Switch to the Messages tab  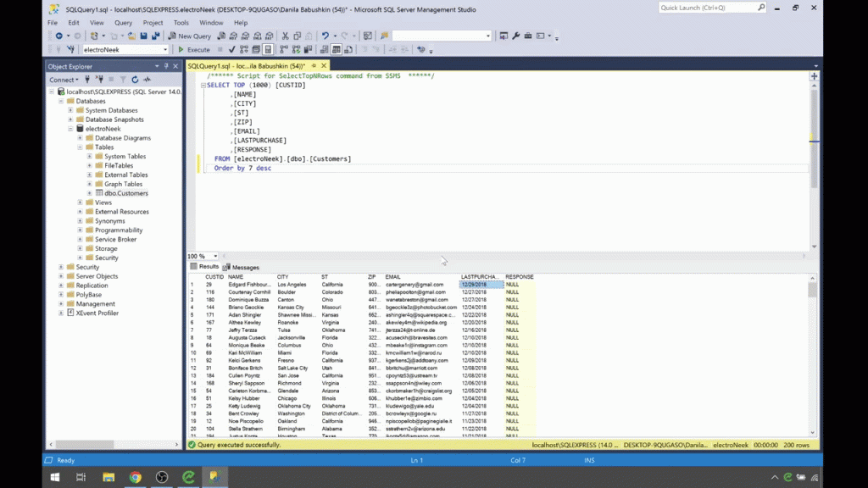(x=241, y=267)
